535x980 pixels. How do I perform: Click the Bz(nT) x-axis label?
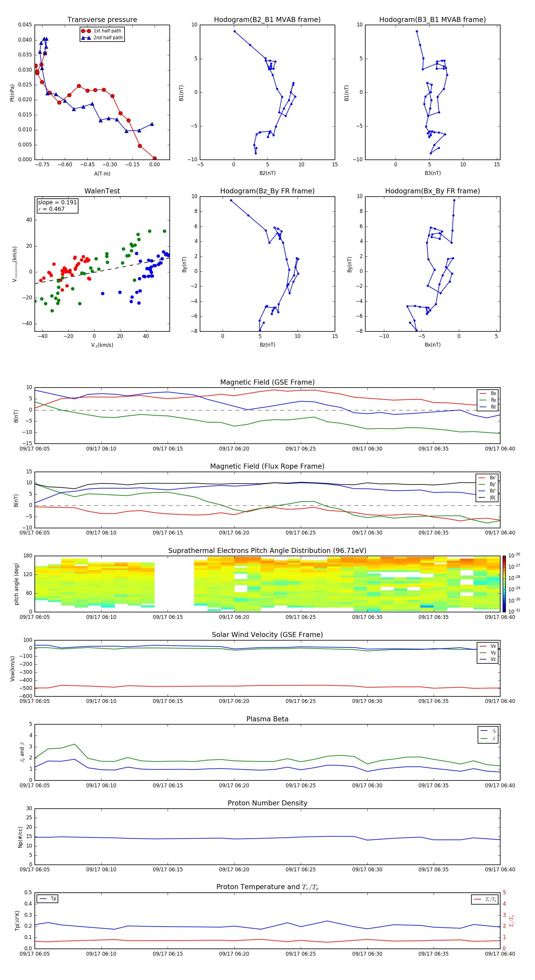[x=267, y=345]
